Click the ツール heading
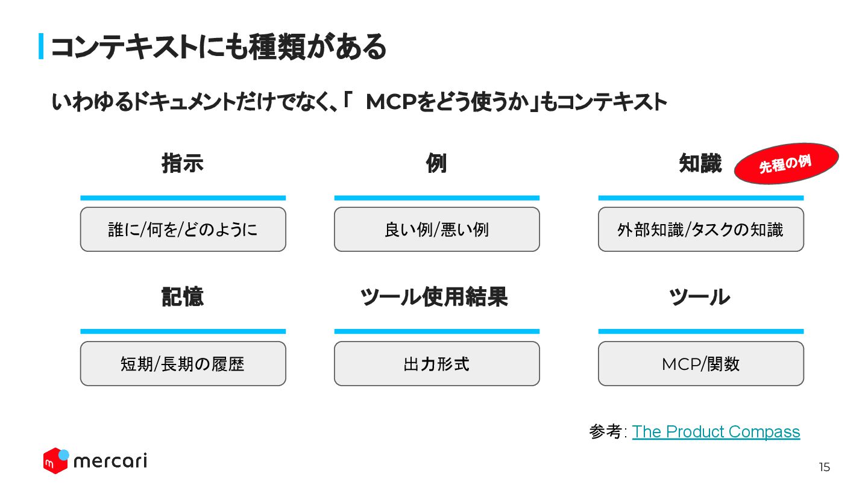This screenshot has width=868, height=488. tap(700, 297)
